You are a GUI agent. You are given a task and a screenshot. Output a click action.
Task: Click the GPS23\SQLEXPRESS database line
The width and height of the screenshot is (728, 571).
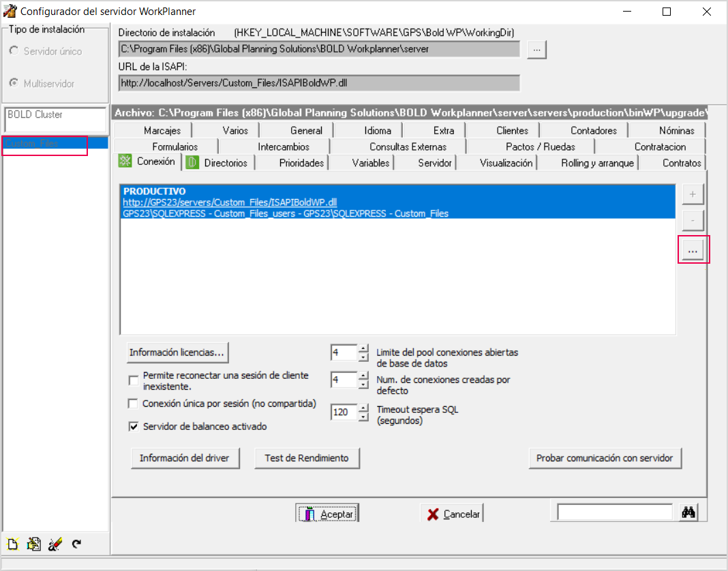(x=286, y=213)
